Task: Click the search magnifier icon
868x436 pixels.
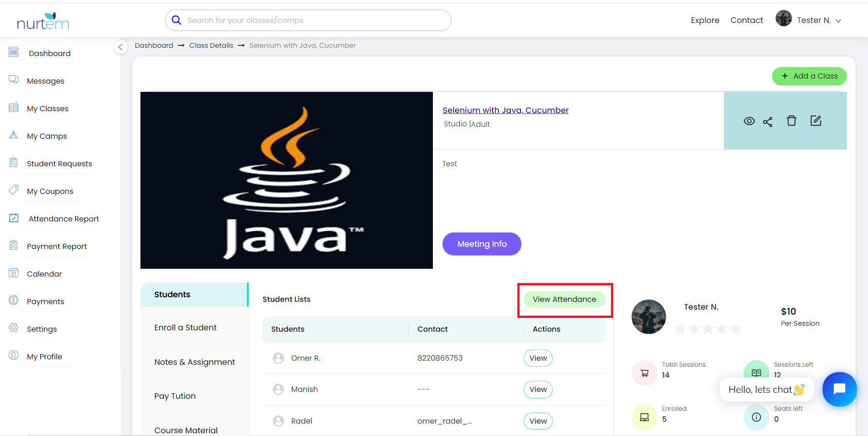Action: click(x=176, y=20)
